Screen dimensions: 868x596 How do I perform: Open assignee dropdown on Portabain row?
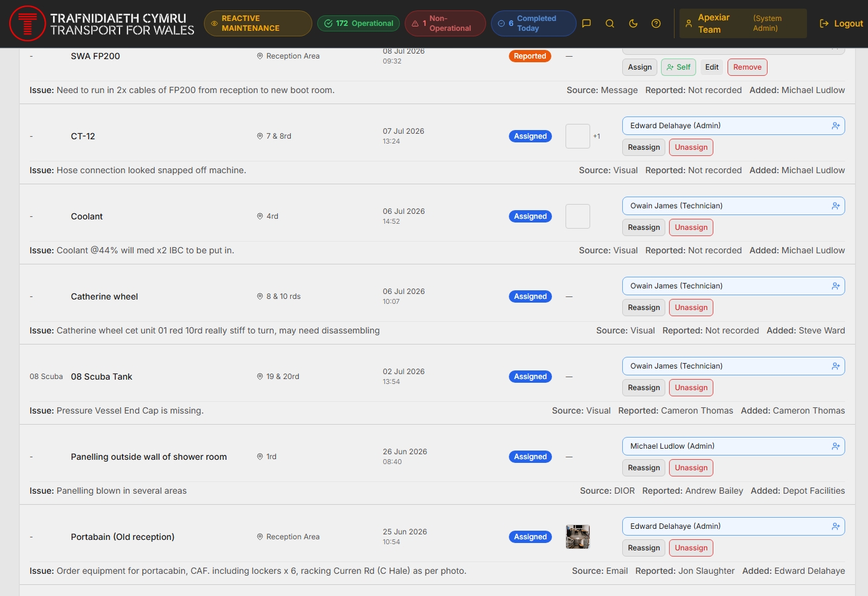point(733,526)
